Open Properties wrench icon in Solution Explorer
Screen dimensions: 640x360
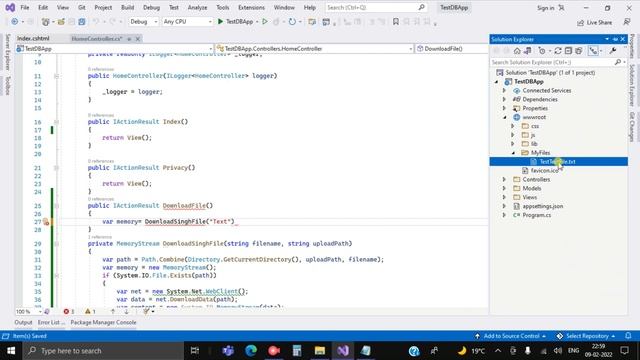[x=613, y=51]
